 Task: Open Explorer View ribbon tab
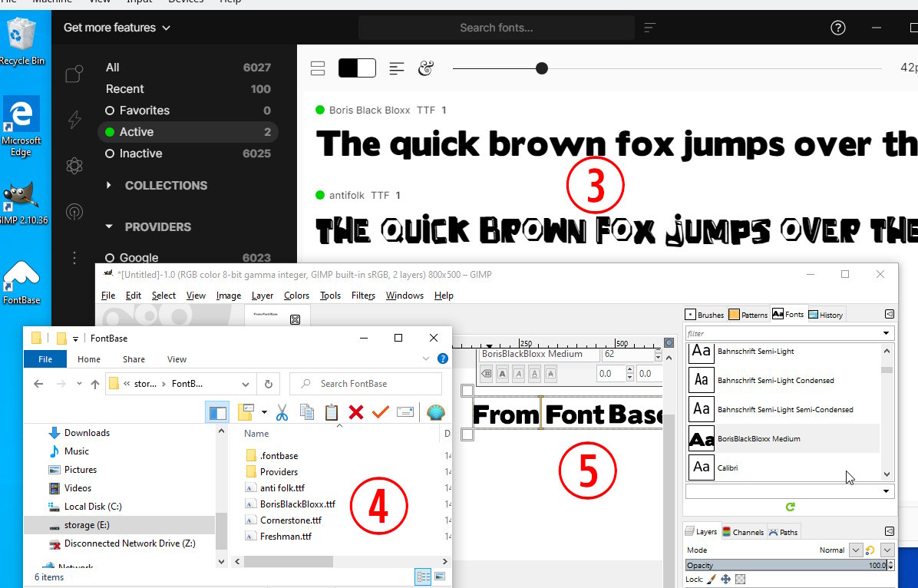pyautogui.click(x=177, y=359)
